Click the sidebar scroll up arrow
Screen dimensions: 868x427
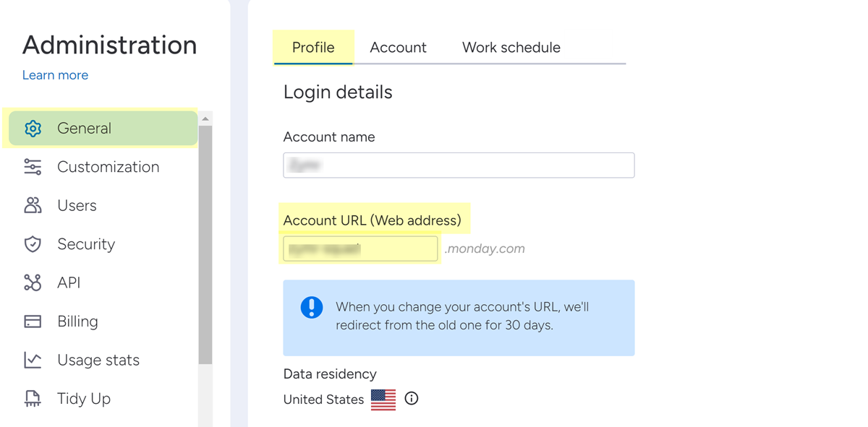(205, 118)
